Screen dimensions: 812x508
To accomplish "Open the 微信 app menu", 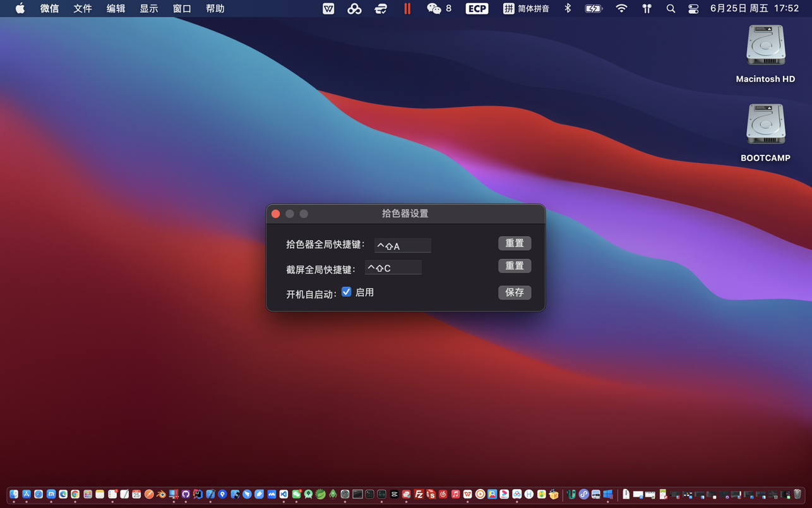I will [49, 8].
